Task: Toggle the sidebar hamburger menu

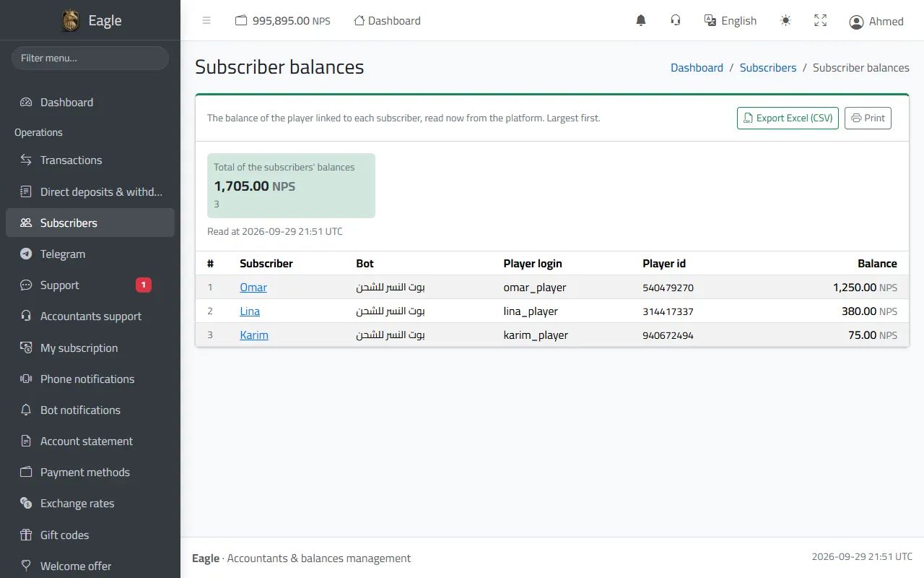Action: pyautogui.click(x=206, y=21)
